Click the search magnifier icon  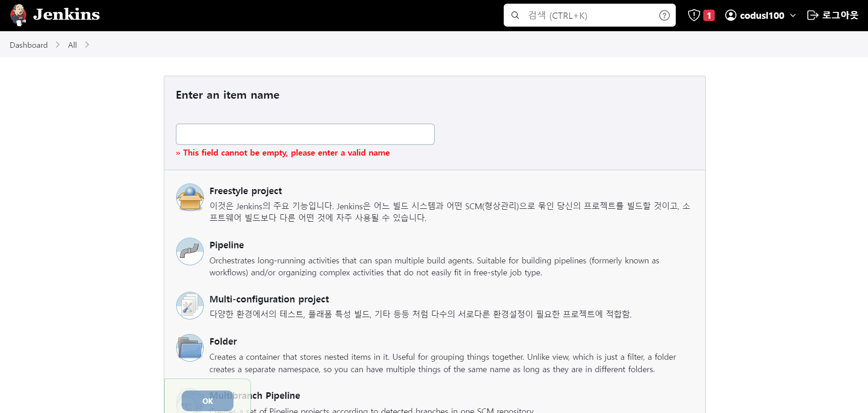(515, 15)
